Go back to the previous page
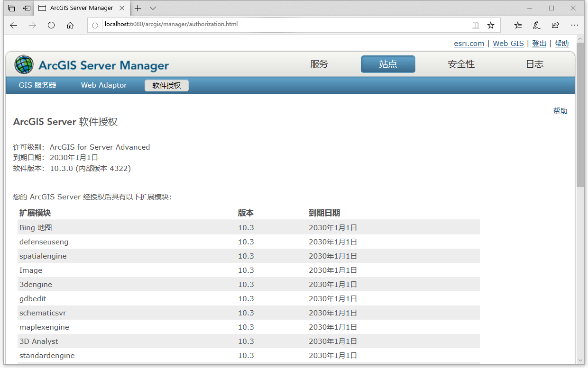This screenshot has height=368, width=588. 14,26
